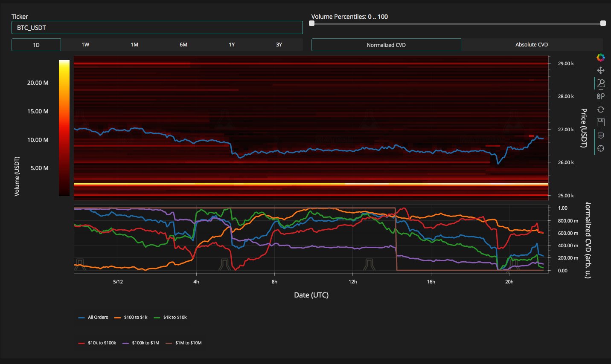Click the 20.00 M volume scale label

(x=38, y=83)
